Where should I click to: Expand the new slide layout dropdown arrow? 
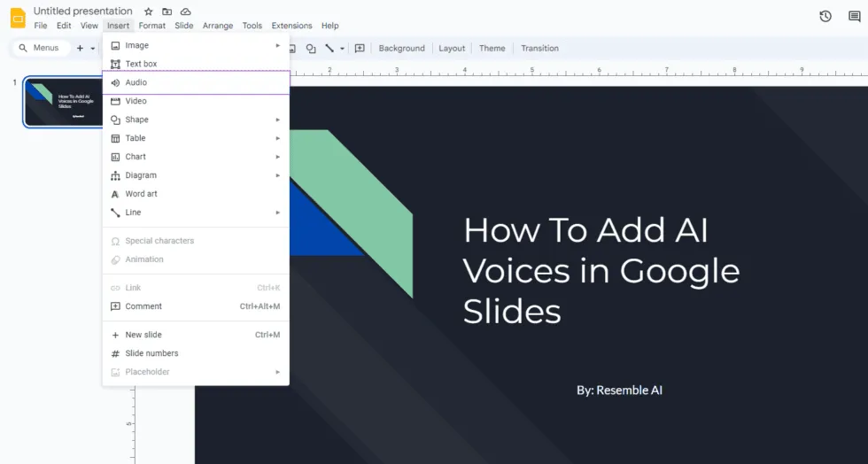[x=92, y=48]
